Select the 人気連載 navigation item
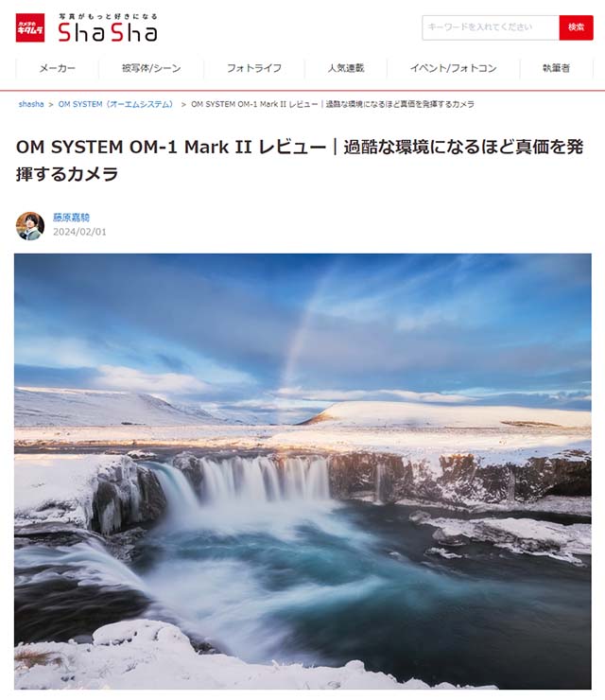 346,68
